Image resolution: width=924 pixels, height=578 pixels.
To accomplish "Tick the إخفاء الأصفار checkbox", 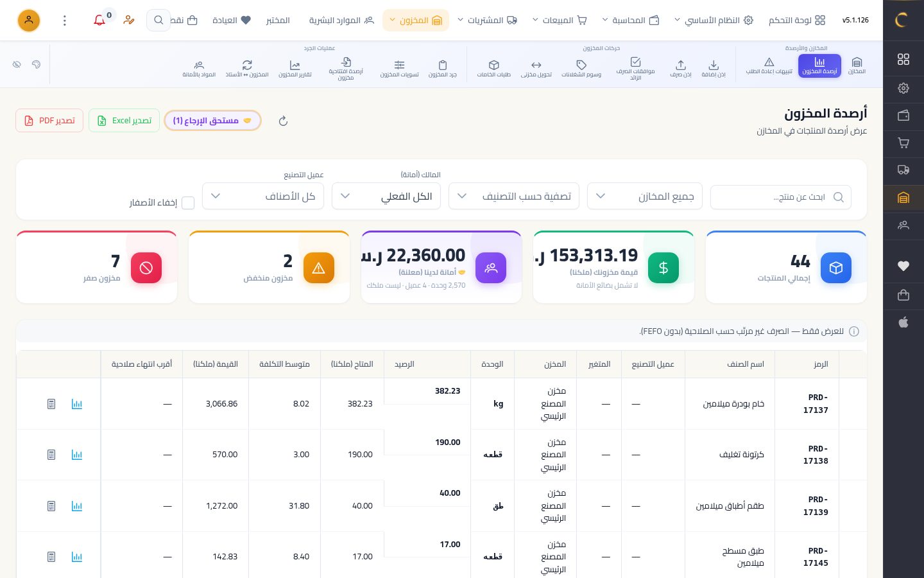I will pos(188,203).
